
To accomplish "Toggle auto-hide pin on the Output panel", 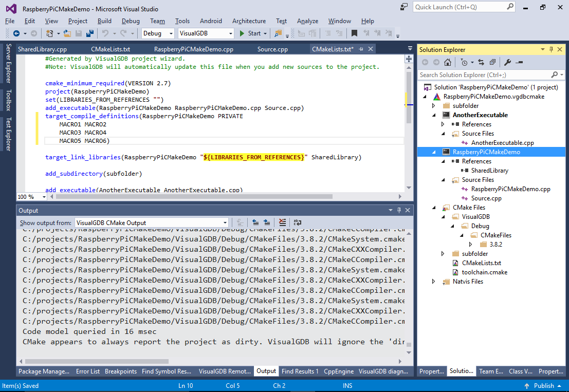I will (x=399, y=210).
